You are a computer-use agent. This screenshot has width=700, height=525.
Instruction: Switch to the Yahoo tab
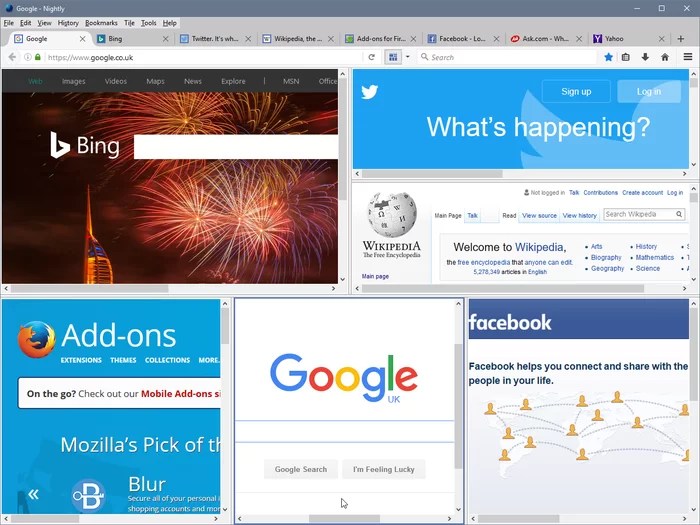(x=628, y=39)
